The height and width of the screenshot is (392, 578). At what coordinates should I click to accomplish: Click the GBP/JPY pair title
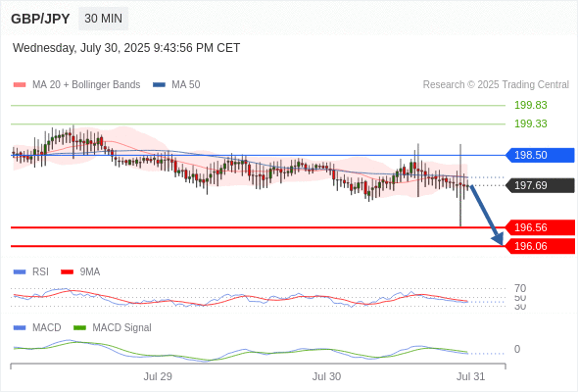tap(40, 19)
